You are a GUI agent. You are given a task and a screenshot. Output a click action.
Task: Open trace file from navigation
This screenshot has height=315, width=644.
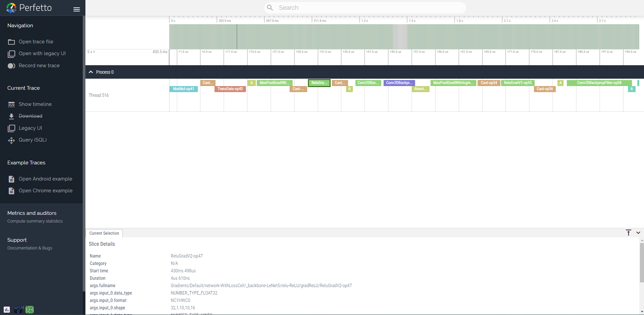(x=36, y=42)
